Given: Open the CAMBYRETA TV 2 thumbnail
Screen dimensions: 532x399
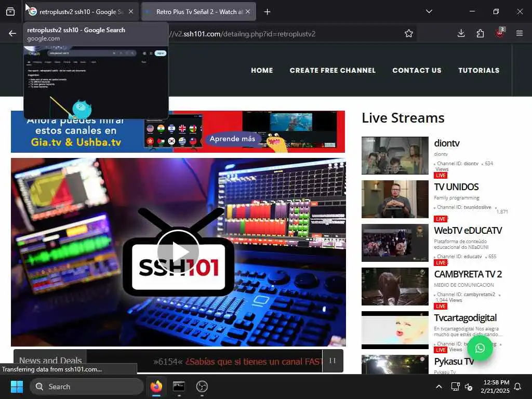Looking at the screenshot, I should click(x=395, y=286).
